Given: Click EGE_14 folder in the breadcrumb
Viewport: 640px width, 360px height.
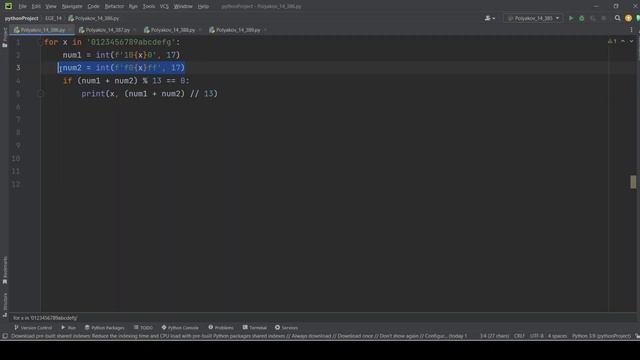Looking at the screenshot, I should click(53, 18).
